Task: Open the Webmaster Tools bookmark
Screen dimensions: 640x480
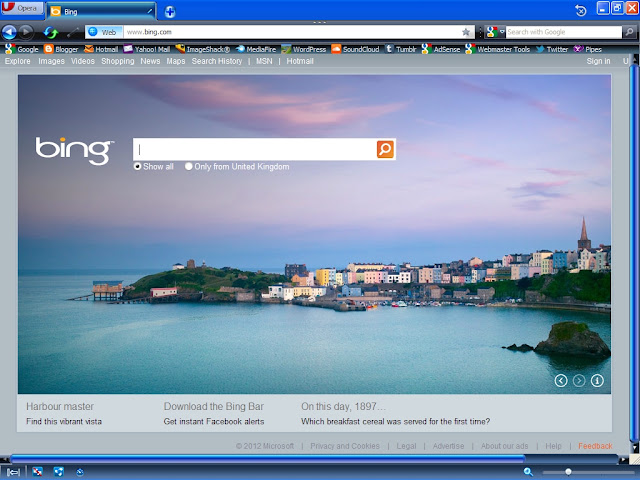Action: (x=497, y=49)
